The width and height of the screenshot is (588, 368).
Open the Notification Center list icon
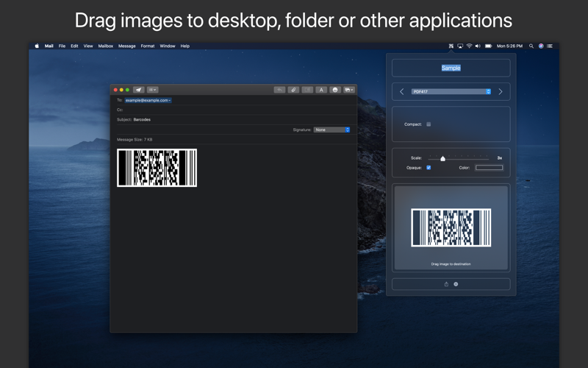550,46
